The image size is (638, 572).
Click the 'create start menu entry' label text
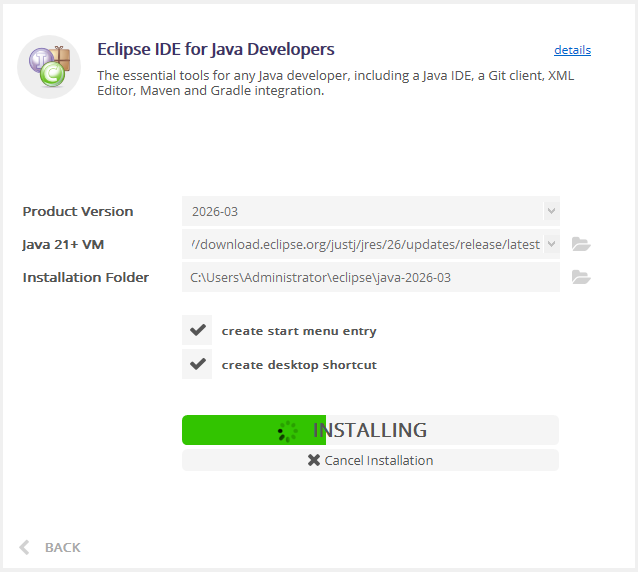pos(299,331)
